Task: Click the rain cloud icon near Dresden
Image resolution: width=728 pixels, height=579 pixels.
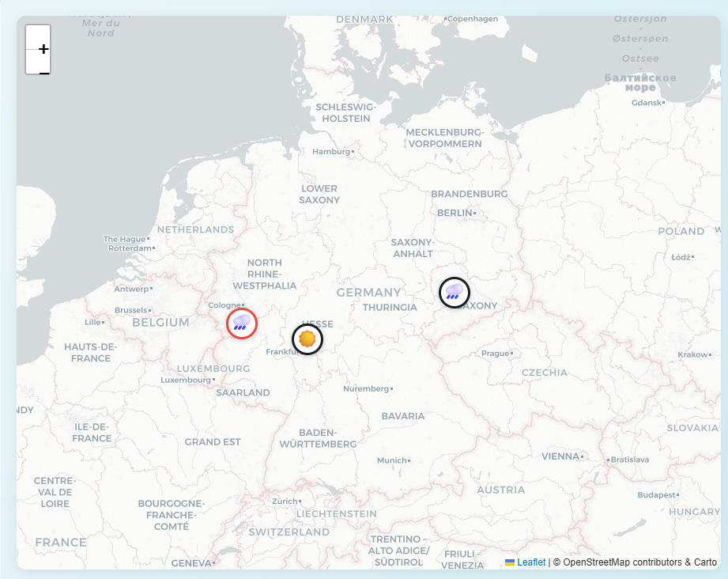Action: 454,292
